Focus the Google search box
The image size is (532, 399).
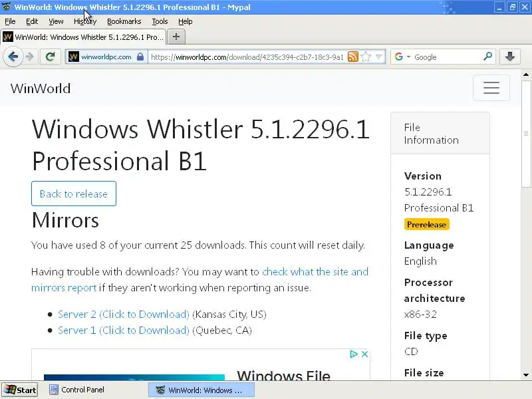(447, 57)
